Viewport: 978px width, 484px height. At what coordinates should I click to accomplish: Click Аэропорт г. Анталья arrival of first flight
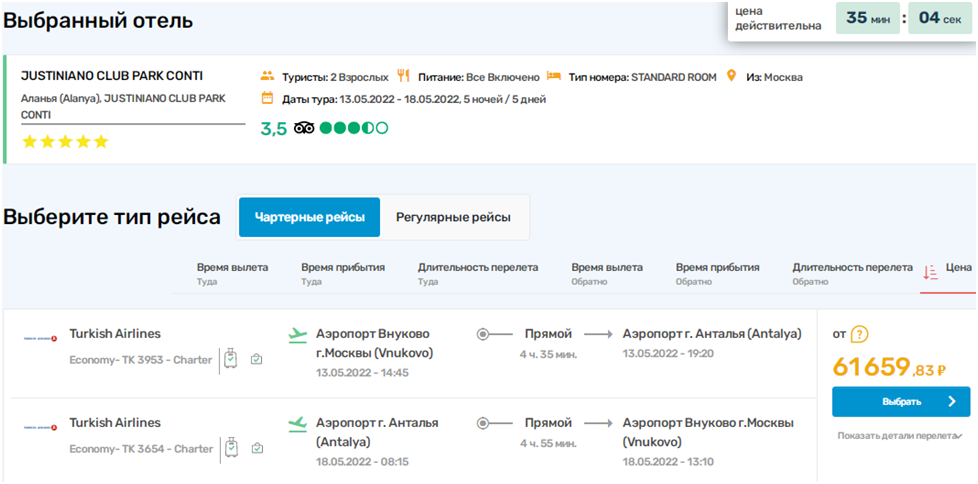[712, 334]
